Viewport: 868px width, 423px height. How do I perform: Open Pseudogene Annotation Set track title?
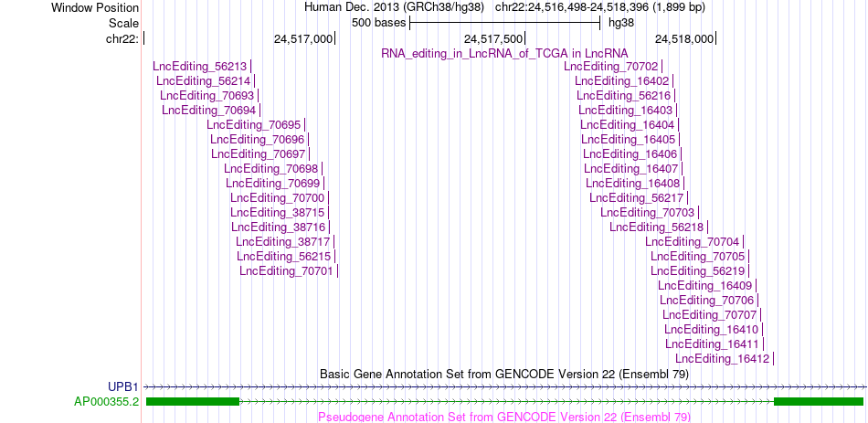504,417
